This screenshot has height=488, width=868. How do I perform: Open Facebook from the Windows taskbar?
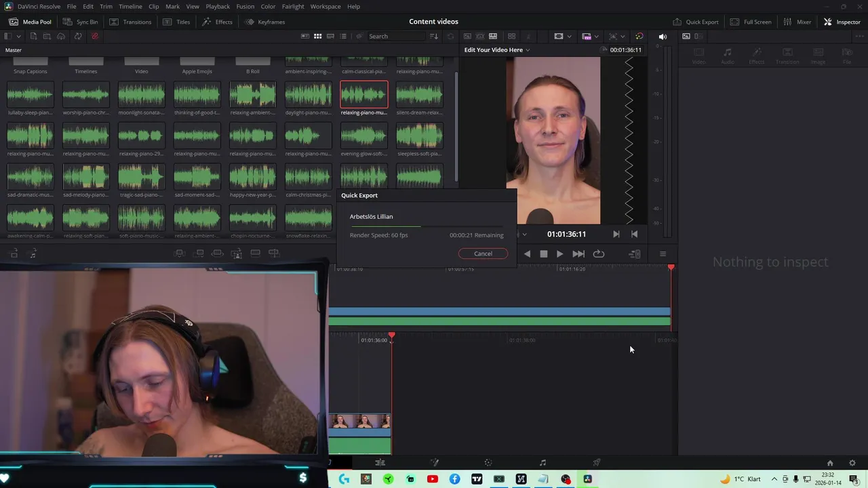tap(454, 479)
